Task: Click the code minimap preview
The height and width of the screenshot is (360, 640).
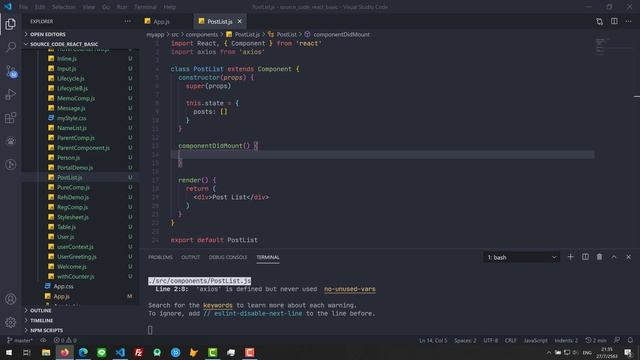Action: [x=602, y=46]
